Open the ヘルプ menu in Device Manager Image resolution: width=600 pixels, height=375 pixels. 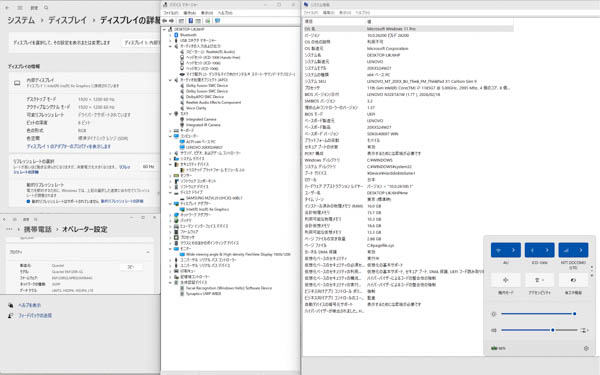click(x=225, y=13)
